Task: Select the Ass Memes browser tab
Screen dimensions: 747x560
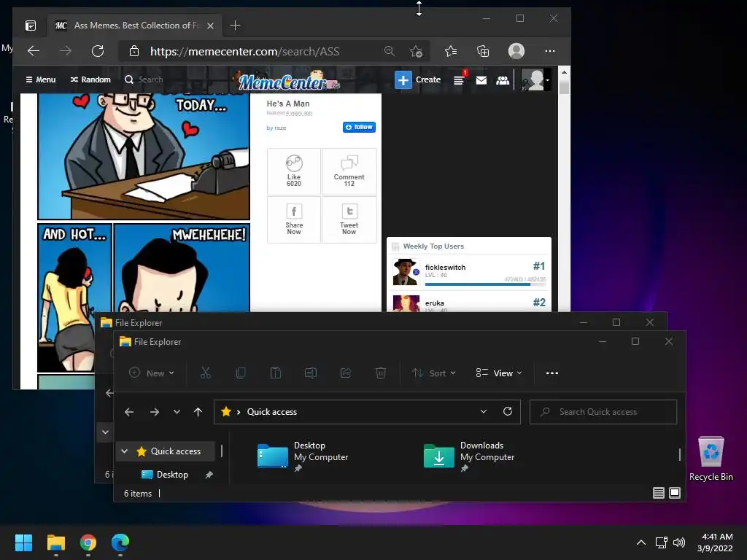Action: pyautogui.click(x=134, y=26)
